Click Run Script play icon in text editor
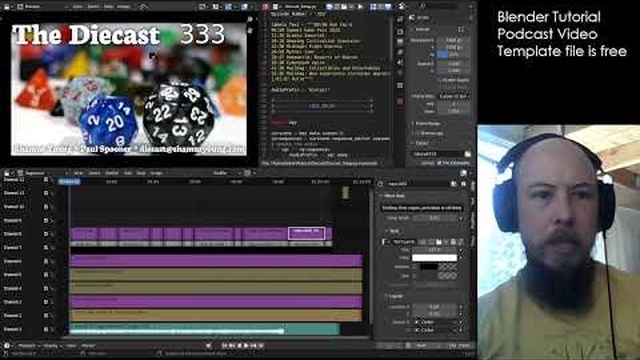 point(360,7)
